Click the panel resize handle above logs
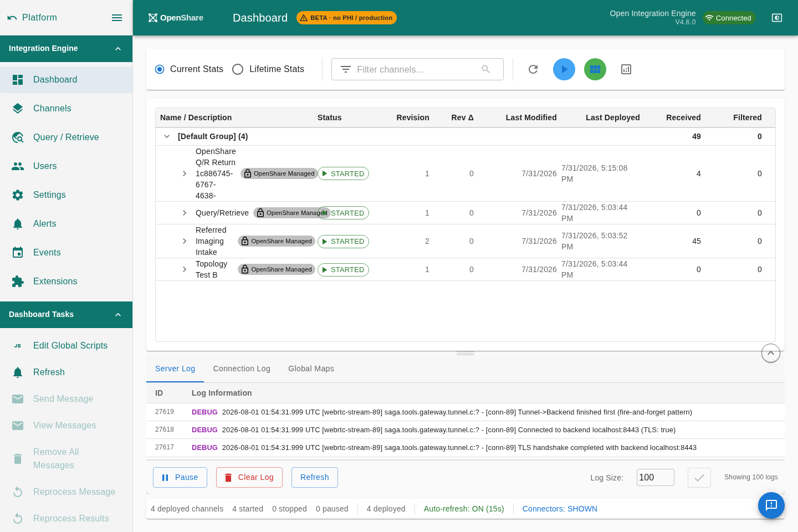The image size is (798, 532). (465, 354)
